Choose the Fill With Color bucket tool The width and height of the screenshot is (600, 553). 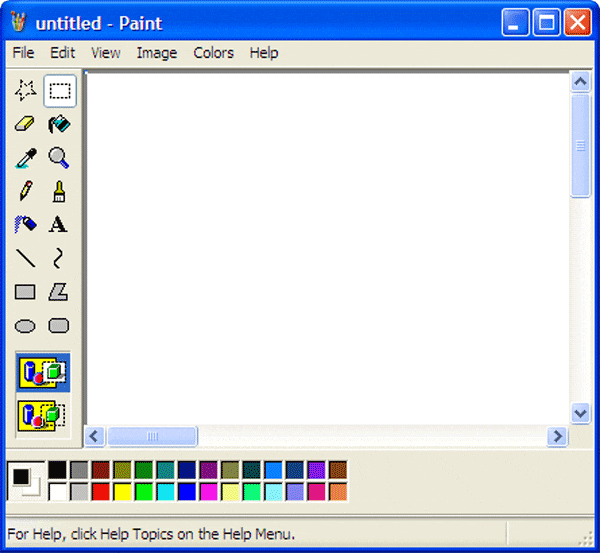59,125
